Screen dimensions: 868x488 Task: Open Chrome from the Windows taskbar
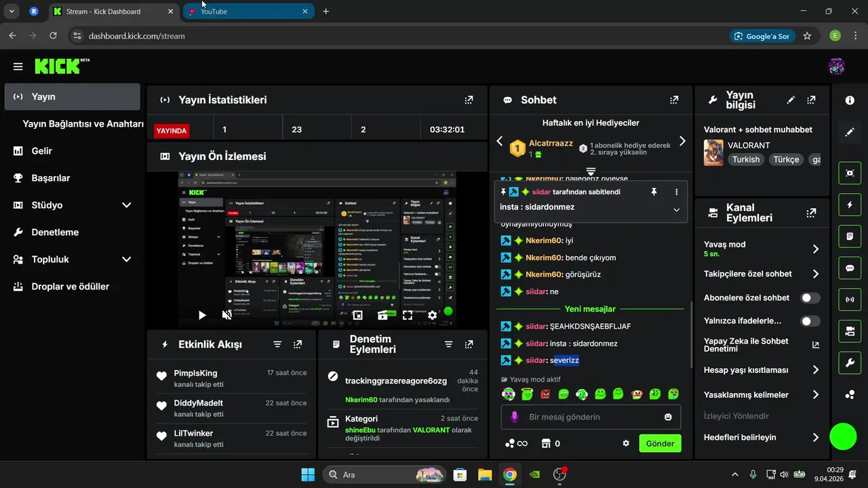(x=510, y=474)
